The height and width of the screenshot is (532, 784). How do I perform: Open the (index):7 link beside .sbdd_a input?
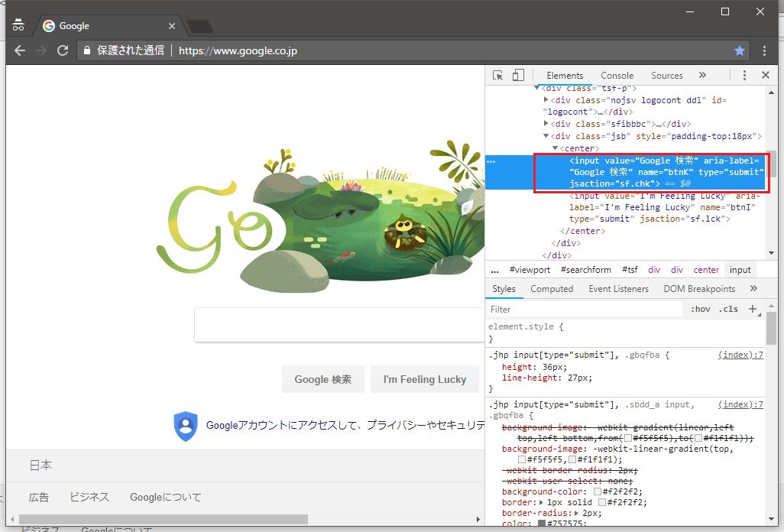pos(740,404)
